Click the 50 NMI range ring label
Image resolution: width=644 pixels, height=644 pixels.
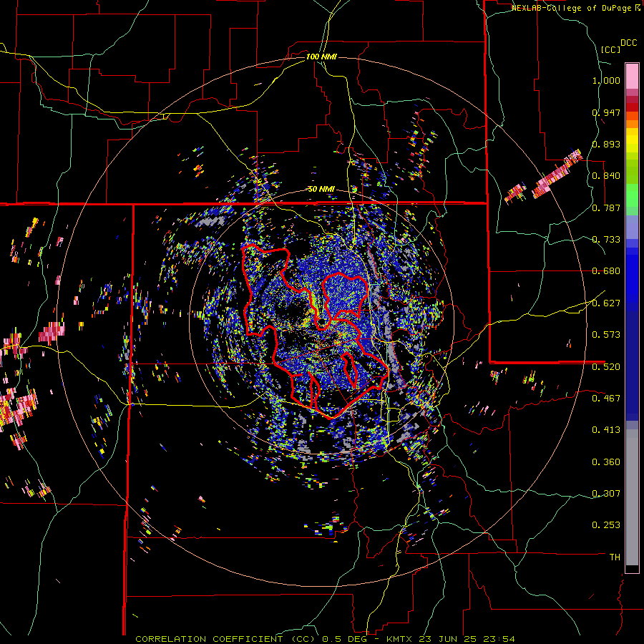321,189
